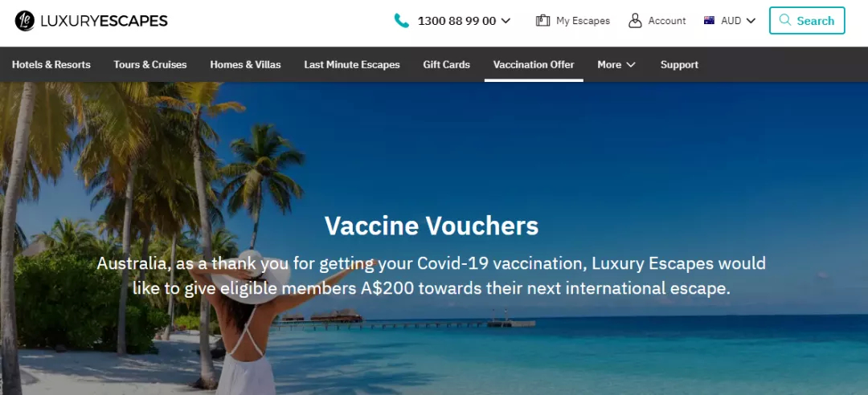Open Last Minute Escapes page
Screen dimensions: 868x395
click(x=351, y=65)
